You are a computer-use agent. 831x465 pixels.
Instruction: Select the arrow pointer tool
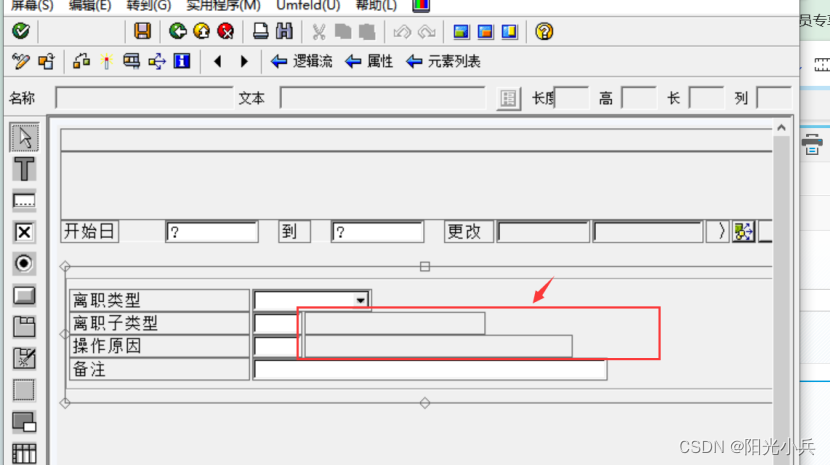point(24,137)
